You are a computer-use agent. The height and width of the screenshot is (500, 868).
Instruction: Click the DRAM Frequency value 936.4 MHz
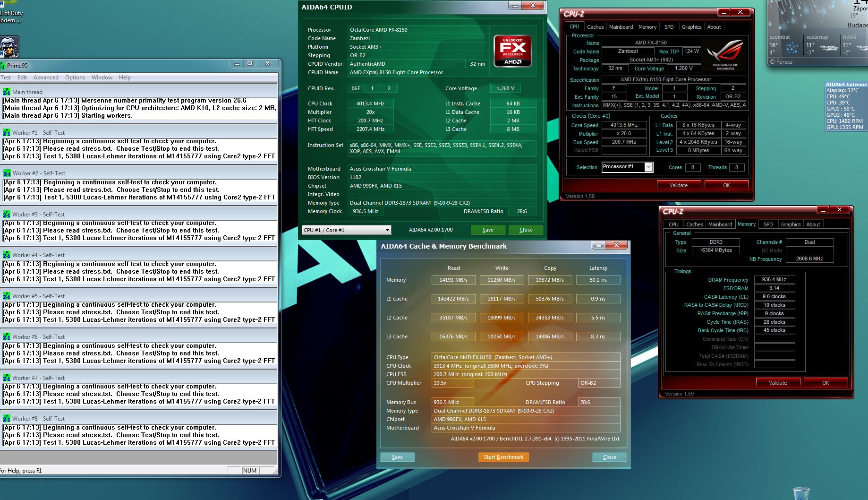(774, 280)
